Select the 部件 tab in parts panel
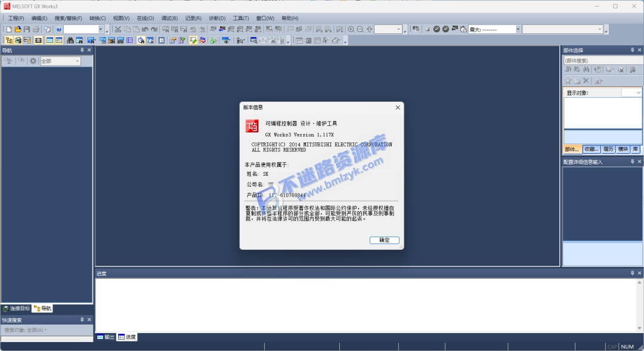The image size is (644, 351). 572,149
